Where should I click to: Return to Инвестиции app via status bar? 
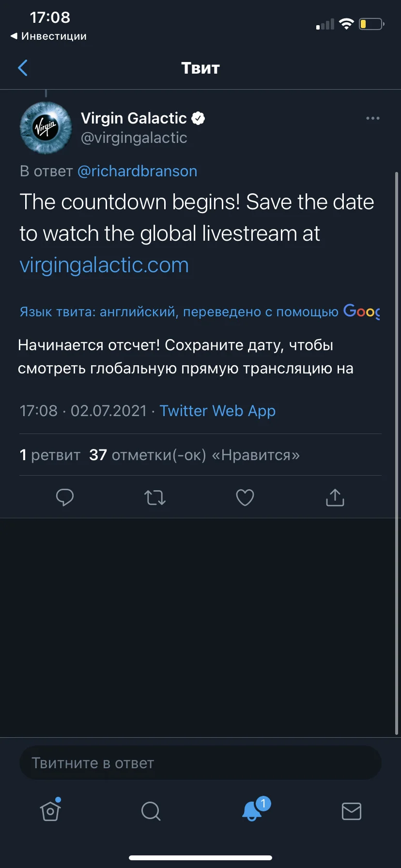pyautogui.click(x=48, y=36)
